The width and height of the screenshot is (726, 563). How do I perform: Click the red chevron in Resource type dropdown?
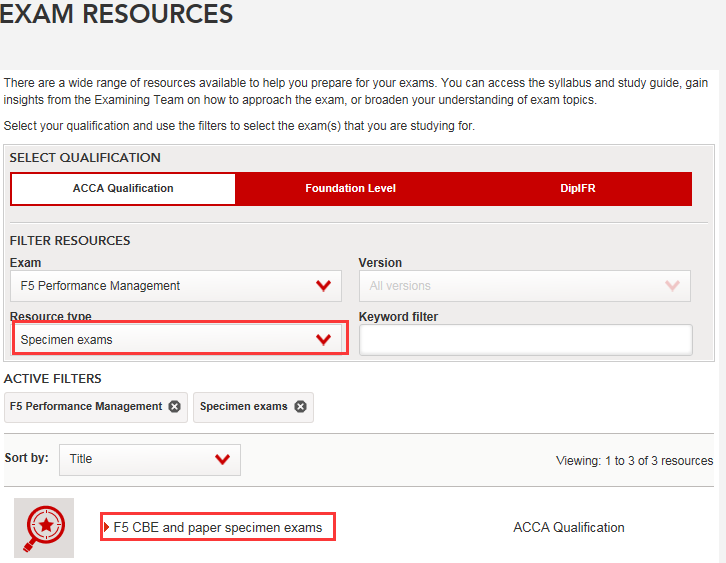coord(323,340)
